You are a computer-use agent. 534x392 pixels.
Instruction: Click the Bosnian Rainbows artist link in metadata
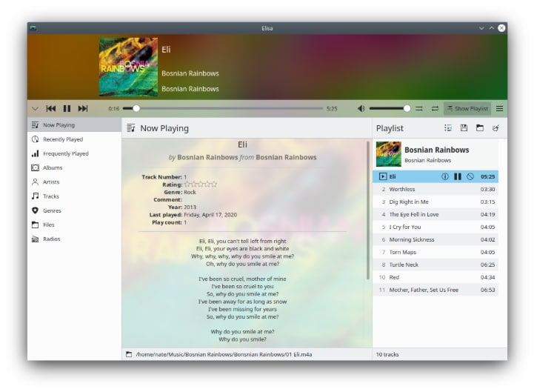pos(207,157)
